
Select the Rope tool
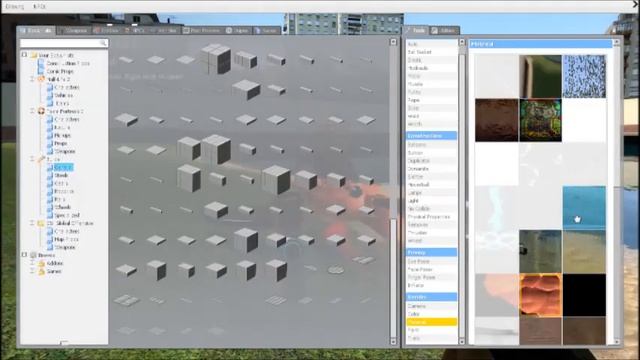[431, 100]
